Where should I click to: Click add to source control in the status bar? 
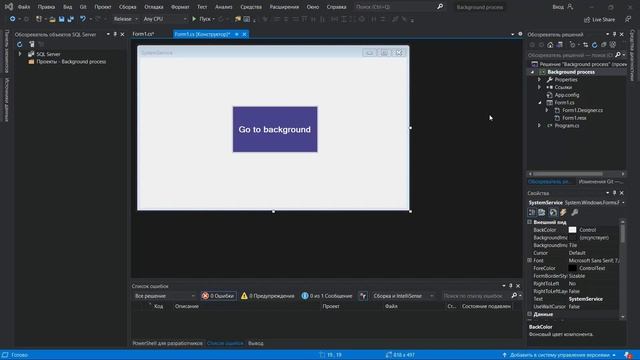559,355
